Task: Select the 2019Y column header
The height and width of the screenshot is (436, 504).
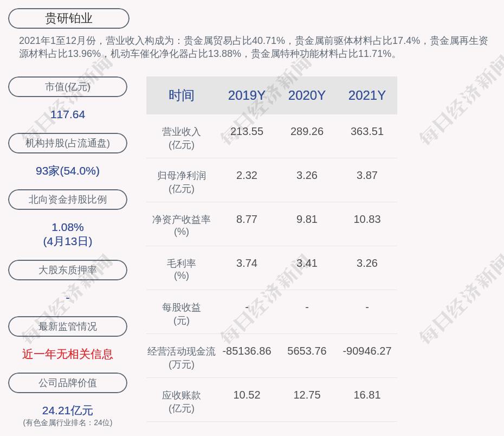Action: click(x=247, y=95)
